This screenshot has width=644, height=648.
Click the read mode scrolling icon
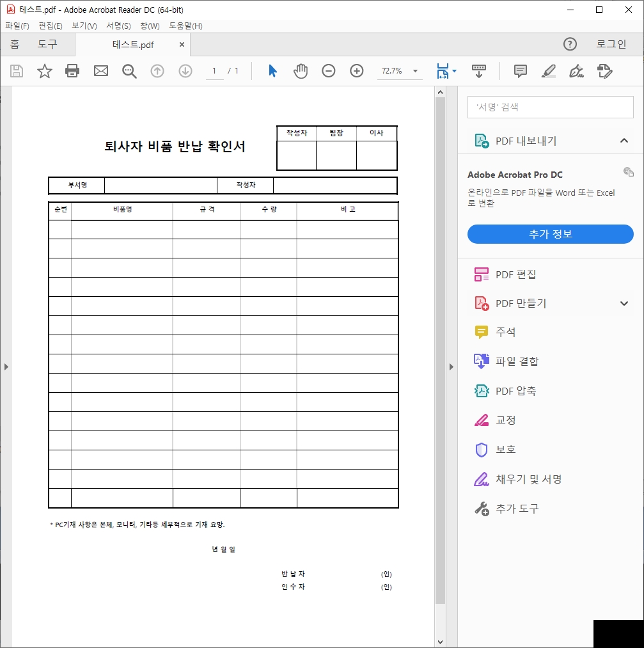(479, 71)
